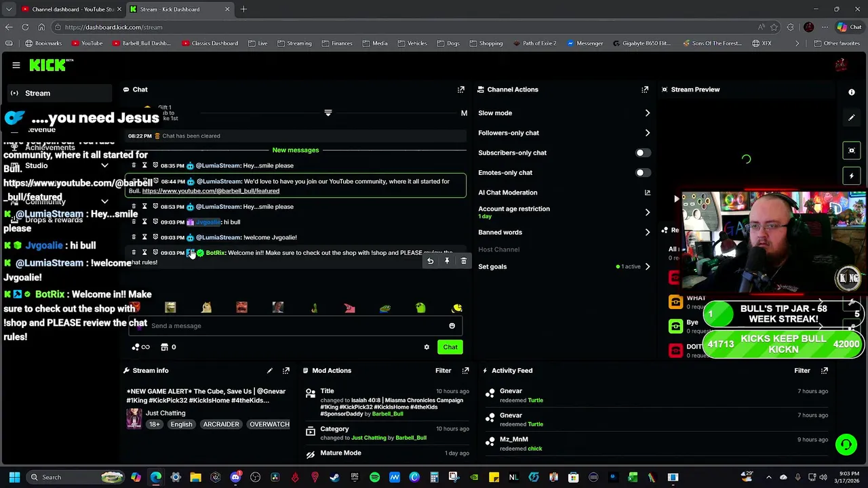Click the Send a message input field
The image size is (868, 488).
click(x=296, y=326)
